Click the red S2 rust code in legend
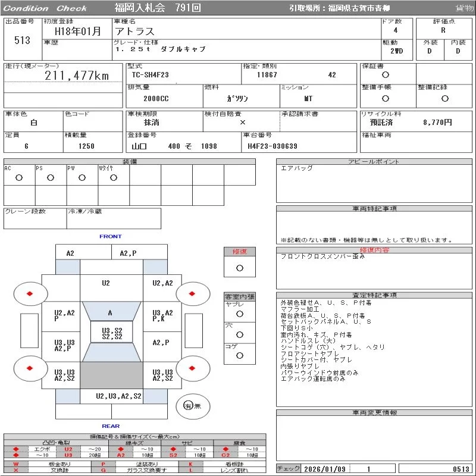The width and height of the screenshot is (476, 476). point(173,455)
